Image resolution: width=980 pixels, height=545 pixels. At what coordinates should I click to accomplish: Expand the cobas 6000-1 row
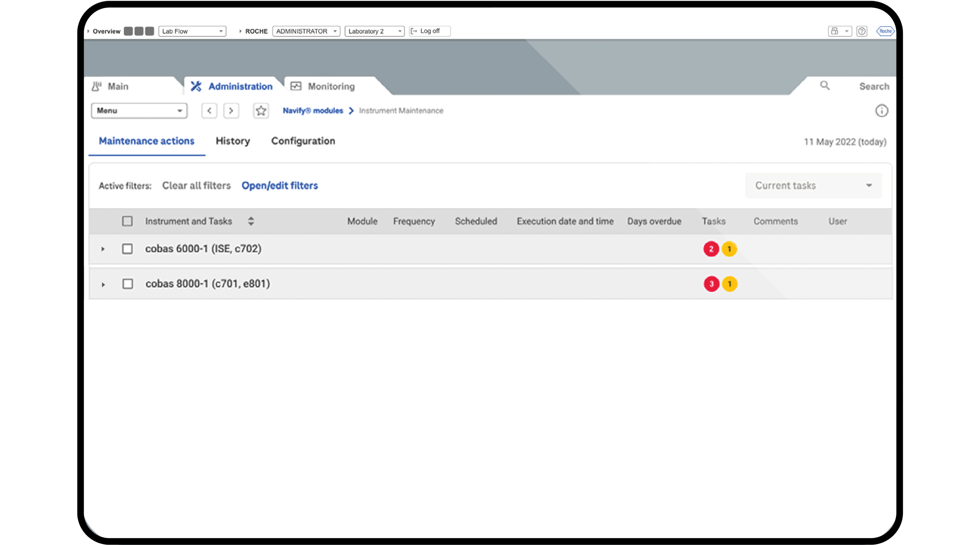click(103, 249)
